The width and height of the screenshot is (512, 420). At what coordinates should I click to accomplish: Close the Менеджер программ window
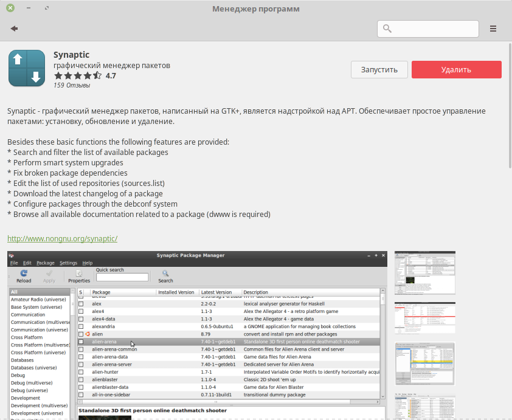tap(10, 8)
